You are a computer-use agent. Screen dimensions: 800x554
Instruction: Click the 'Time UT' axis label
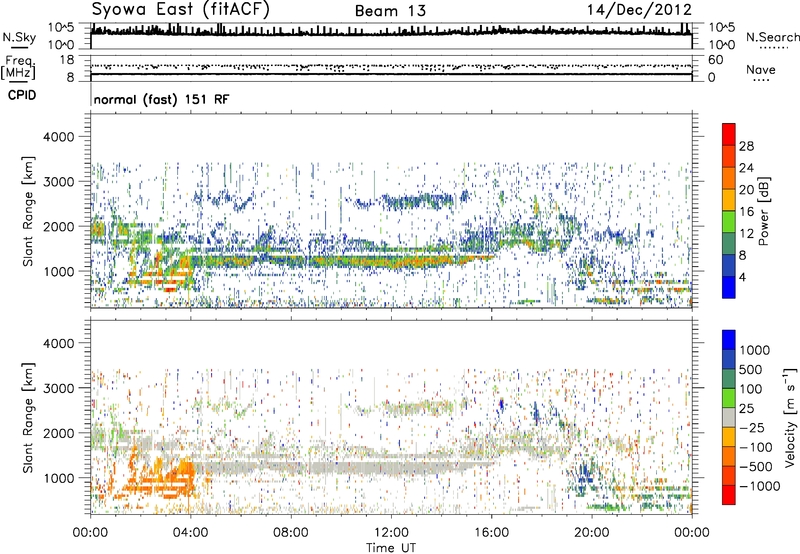coord(391,548)
